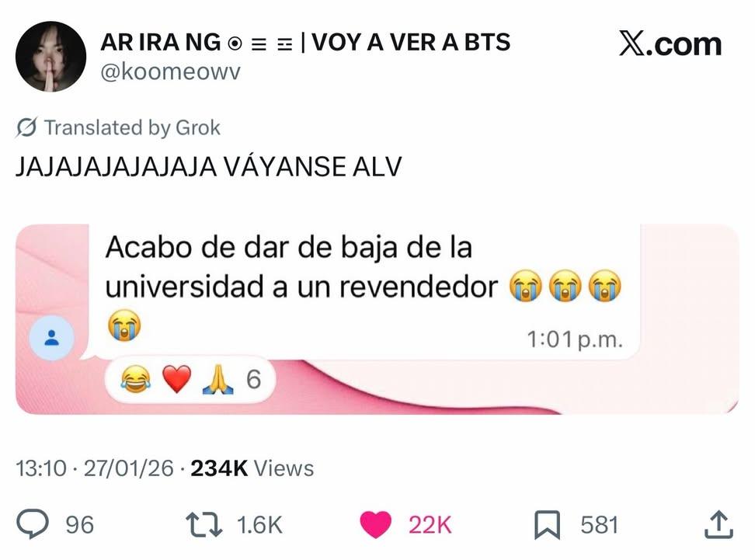Click the display name AR IRA NG

tap(160, 43)
